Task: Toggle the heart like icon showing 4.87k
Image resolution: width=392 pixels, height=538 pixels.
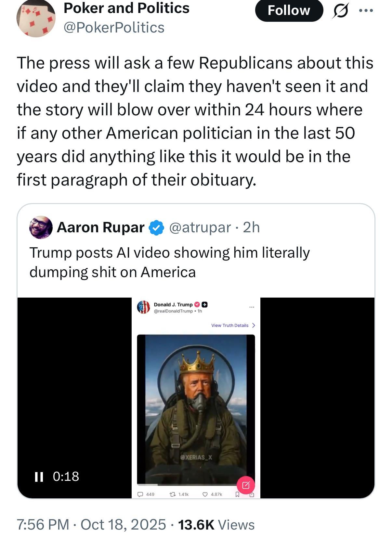Action: pos(205,494)
